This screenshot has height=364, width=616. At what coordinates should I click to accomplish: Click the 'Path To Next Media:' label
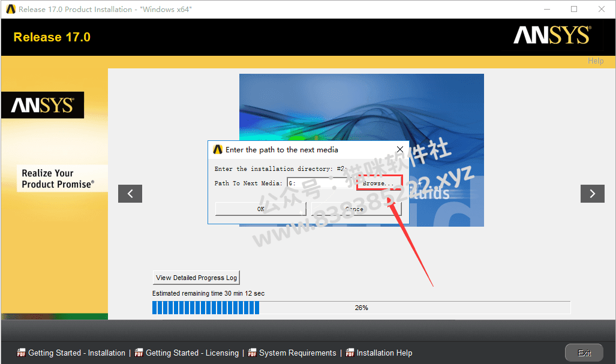[248, 183]
